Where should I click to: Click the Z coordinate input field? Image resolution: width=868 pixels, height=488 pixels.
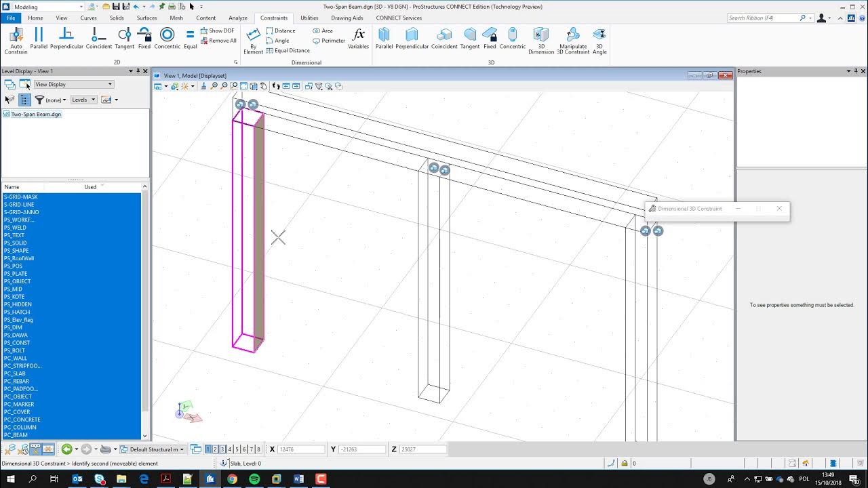423,449
